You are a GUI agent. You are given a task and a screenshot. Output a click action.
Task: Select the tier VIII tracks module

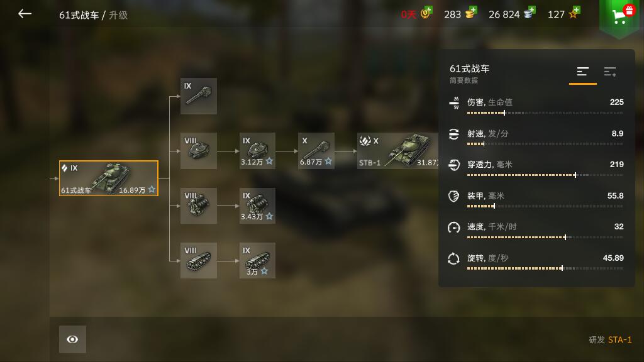pyautogui.click(x=198, y=260)
